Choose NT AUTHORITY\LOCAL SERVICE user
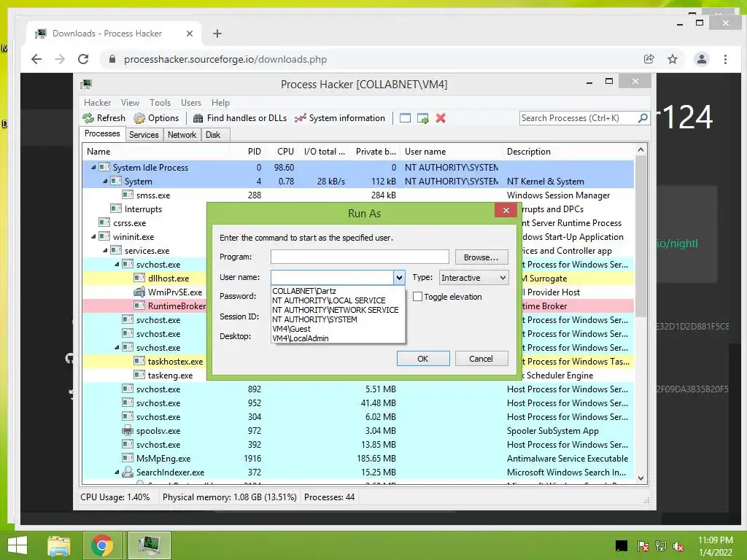Screen dimensions: 747x560 pos(338,300)
